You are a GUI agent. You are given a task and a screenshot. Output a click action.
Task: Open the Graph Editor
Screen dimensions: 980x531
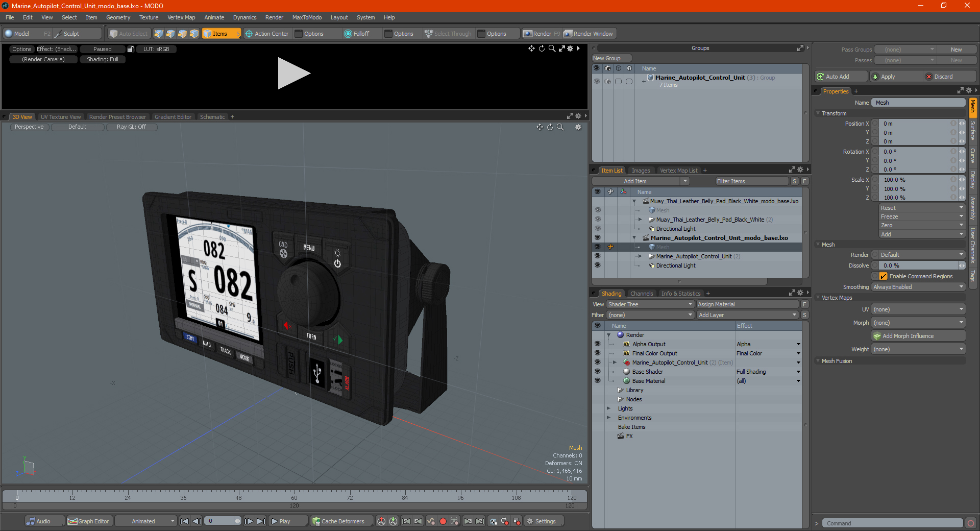tap(89, 521)
